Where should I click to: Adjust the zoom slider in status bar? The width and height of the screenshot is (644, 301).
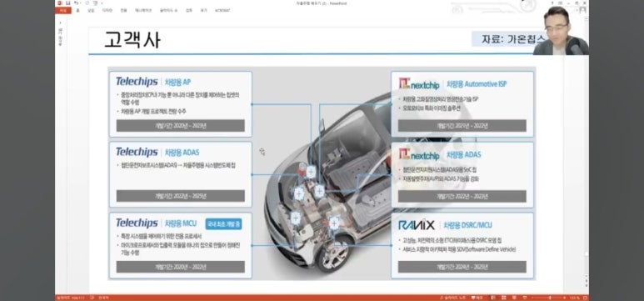tap(550, 298)
